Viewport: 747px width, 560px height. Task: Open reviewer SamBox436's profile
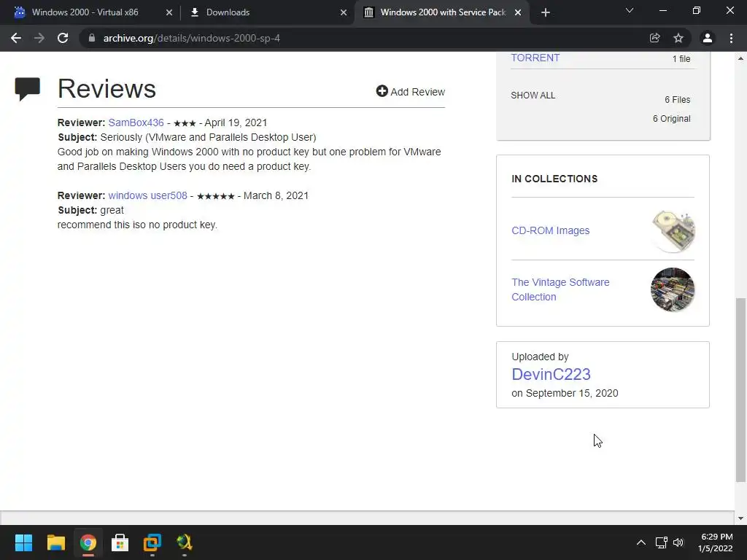click(x=136, y=122)
